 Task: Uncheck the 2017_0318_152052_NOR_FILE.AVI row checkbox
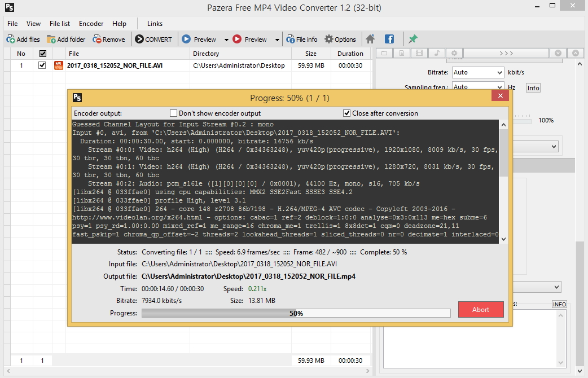point(42,65)
